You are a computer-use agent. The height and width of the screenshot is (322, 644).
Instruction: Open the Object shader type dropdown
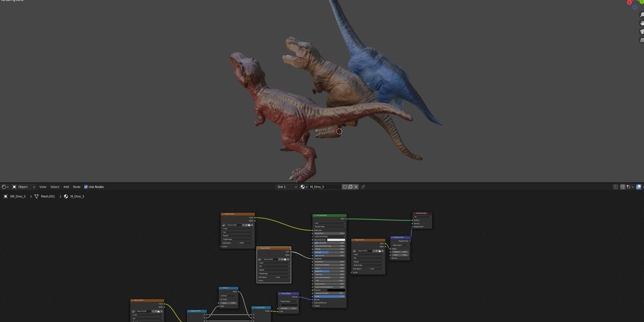[x=24, y=187]
